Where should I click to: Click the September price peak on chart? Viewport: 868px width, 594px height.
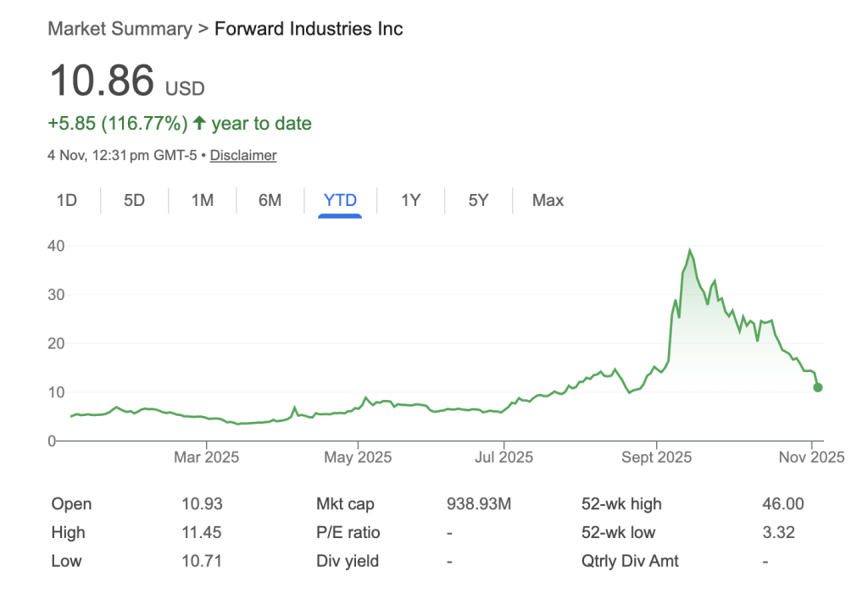point(690,249)
